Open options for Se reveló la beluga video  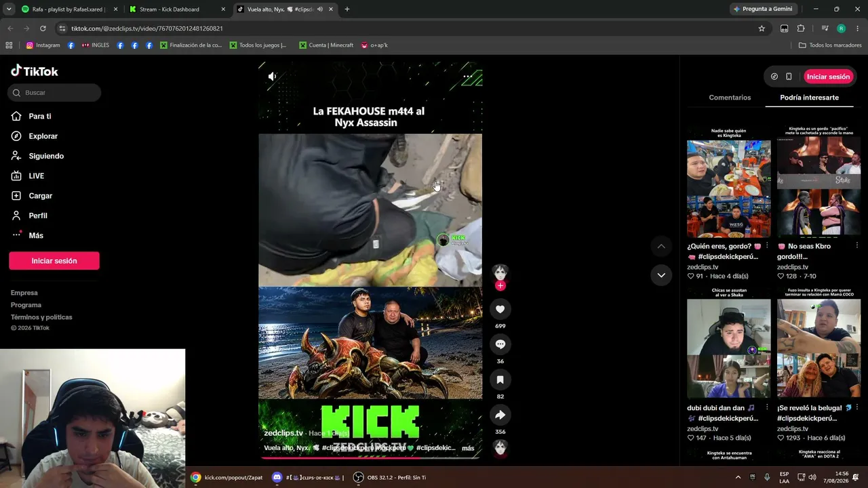tap(857, 407)
